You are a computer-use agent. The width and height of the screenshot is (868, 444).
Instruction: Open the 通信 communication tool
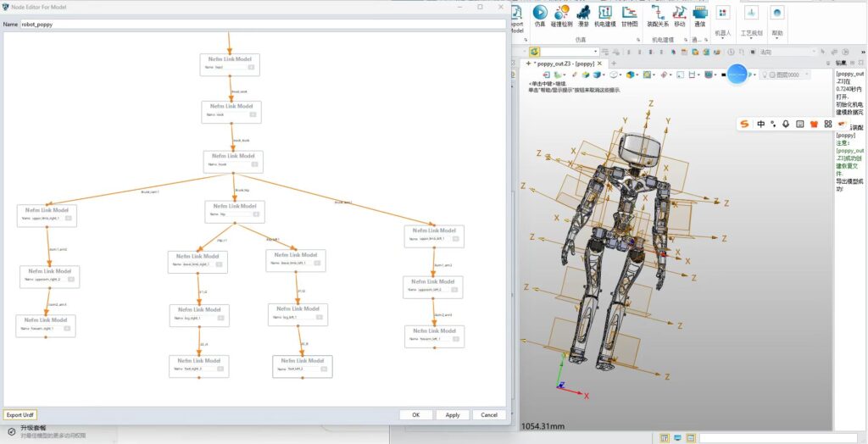[699, 14]
